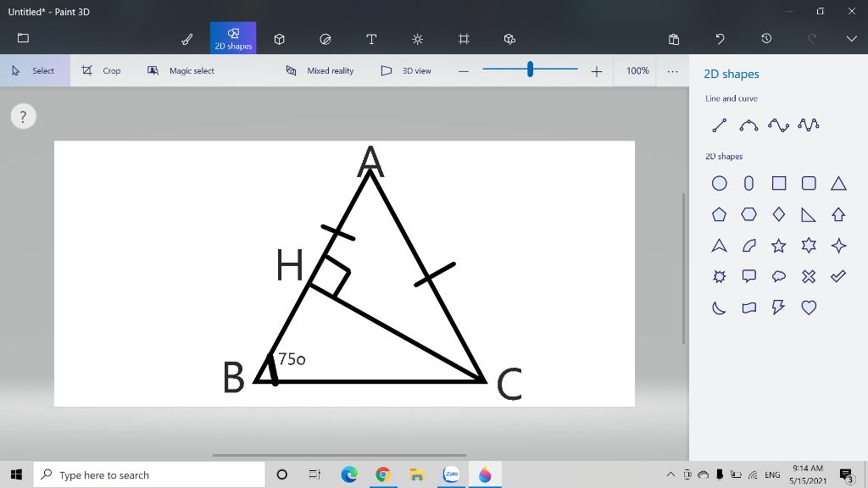Pick the Heart shape

(809, 307)
